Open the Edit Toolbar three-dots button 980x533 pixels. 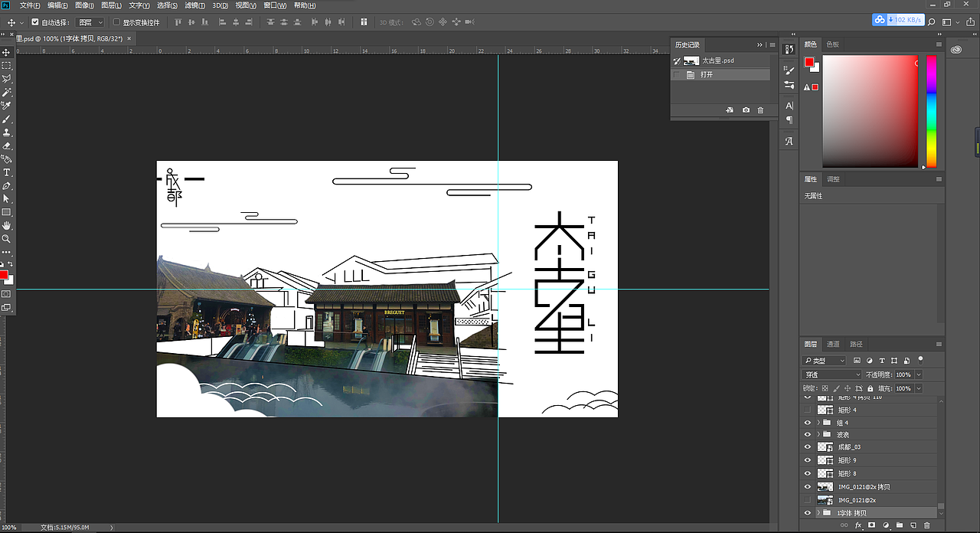click(x=7, y=252)
